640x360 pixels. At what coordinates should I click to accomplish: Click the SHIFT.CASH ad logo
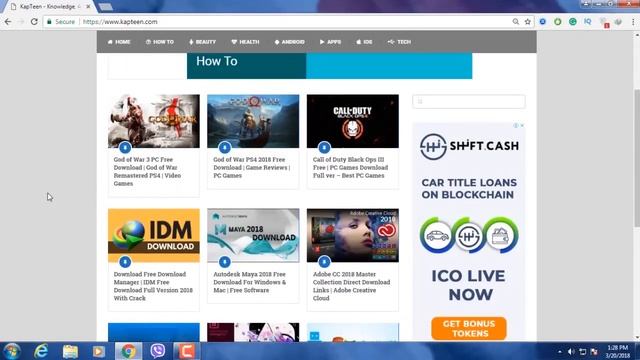(469, 146)
